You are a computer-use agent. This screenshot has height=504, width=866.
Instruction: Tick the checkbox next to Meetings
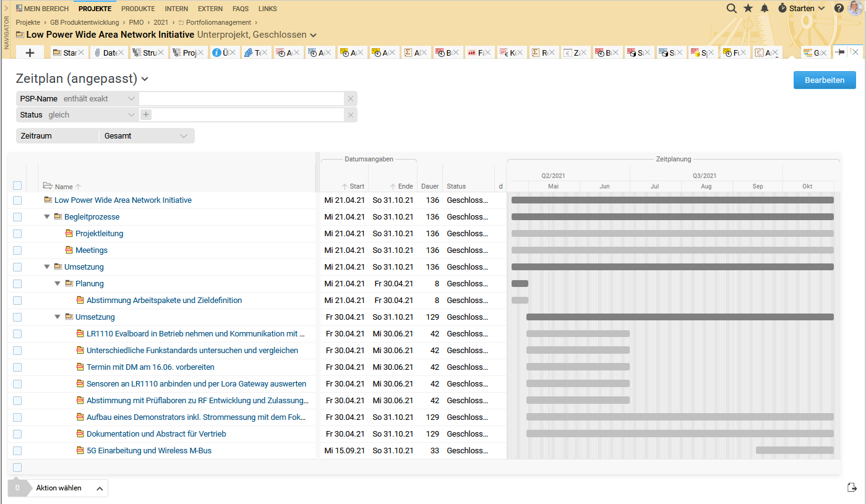pyautogui.click(x=17, y=250)
